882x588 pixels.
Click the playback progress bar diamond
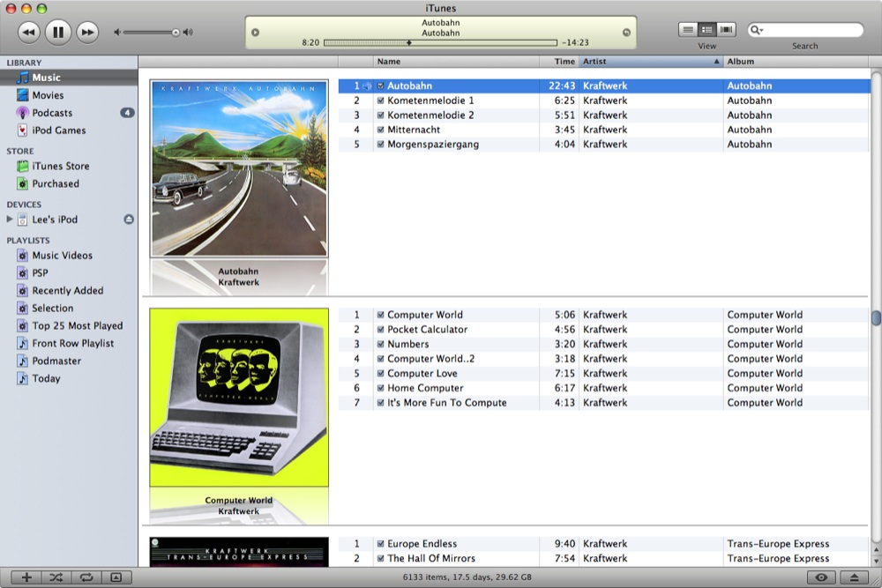[x=409, y=42]
